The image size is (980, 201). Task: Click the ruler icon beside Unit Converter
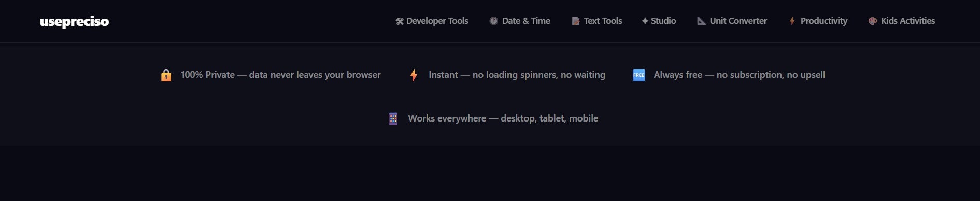pos(701,21)
